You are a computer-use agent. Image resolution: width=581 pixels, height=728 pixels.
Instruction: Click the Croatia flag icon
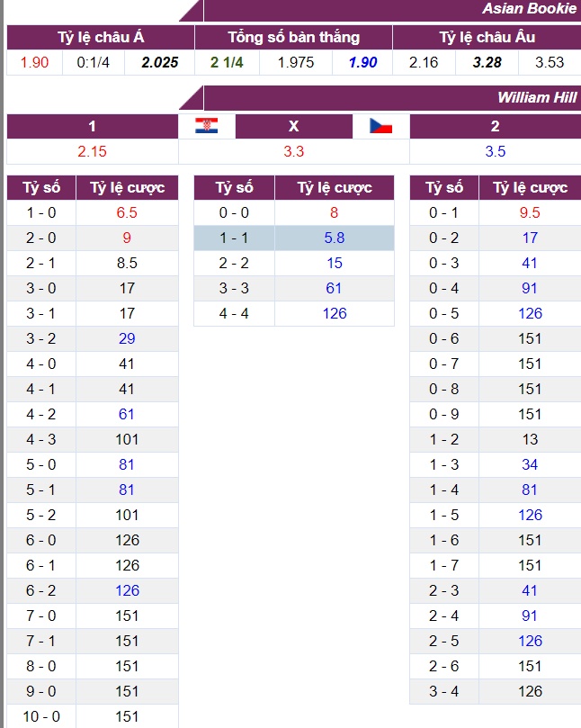click(x=206, y=126)
